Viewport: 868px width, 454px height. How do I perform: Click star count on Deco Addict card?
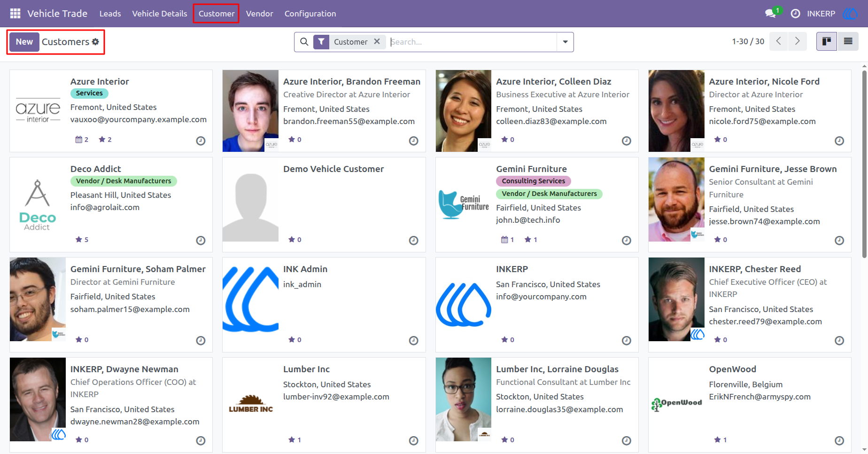point(82,240)
